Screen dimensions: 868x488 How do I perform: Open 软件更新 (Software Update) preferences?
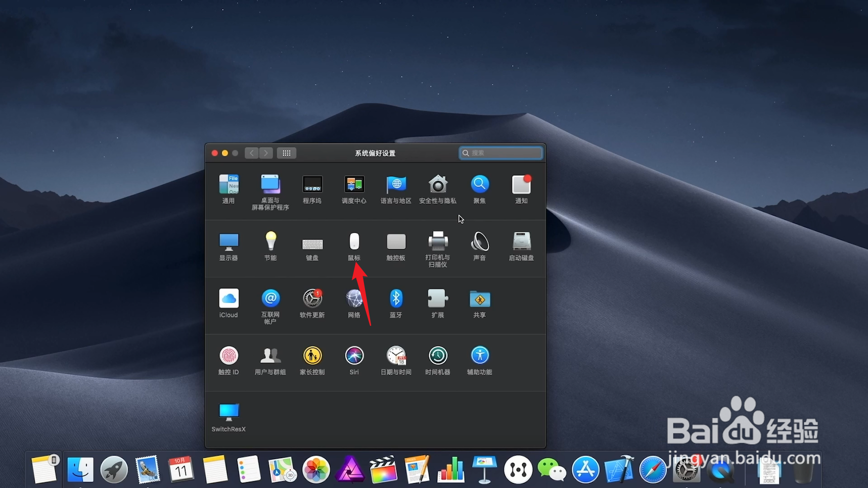[x=312, y=303]
